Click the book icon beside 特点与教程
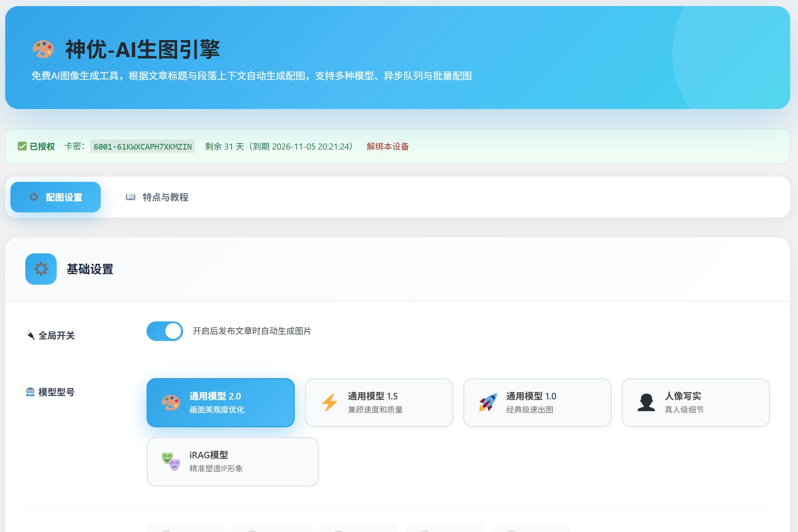798x532 pixels. click(x=130, y=197)
